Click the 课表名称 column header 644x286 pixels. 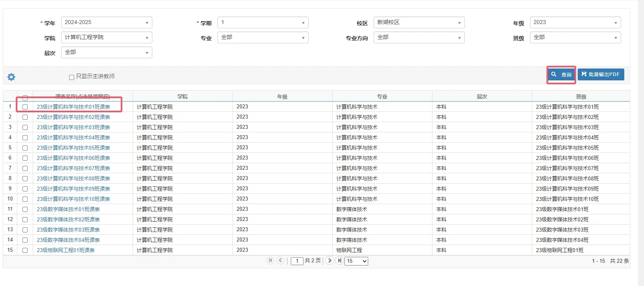[83, 97]
